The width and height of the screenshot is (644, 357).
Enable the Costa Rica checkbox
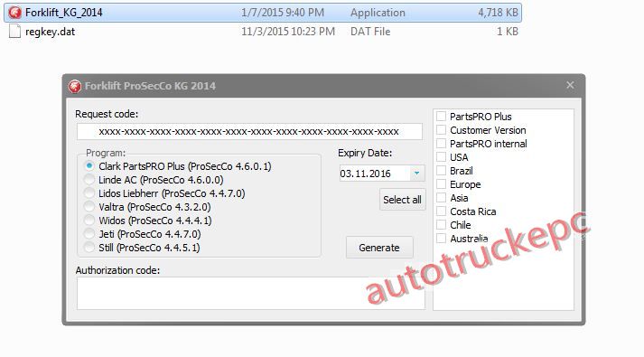pos(441,211)
